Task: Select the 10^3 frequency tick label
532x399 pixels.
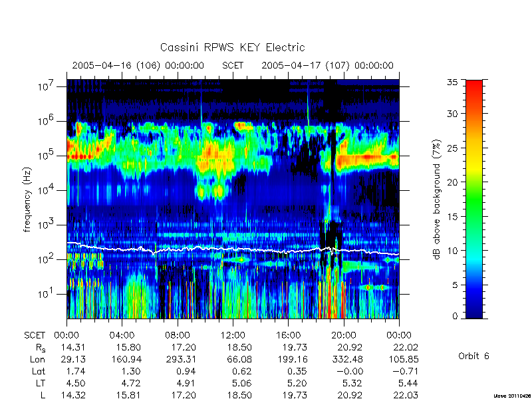Action: coord(46,225)
